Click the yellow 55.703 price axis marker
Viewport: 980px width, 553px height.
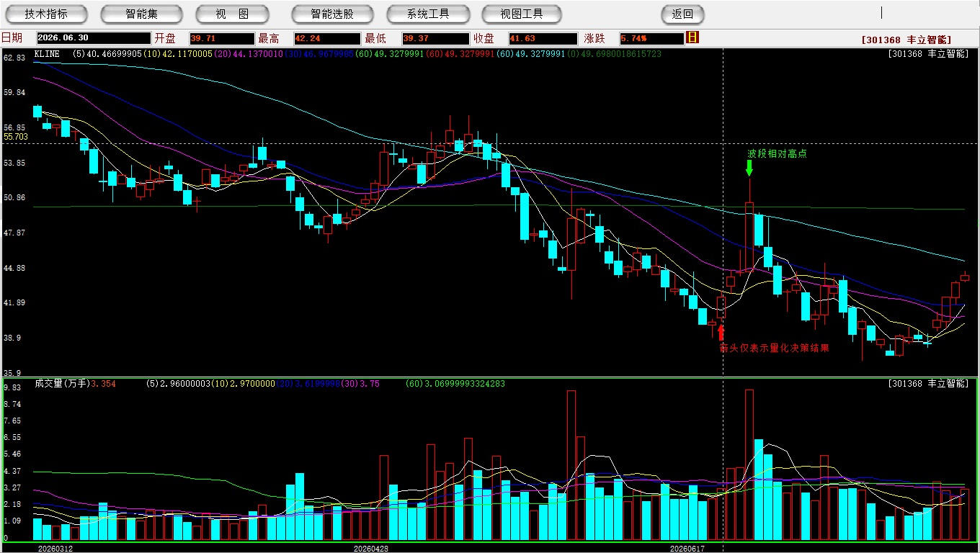coord(16,137)
